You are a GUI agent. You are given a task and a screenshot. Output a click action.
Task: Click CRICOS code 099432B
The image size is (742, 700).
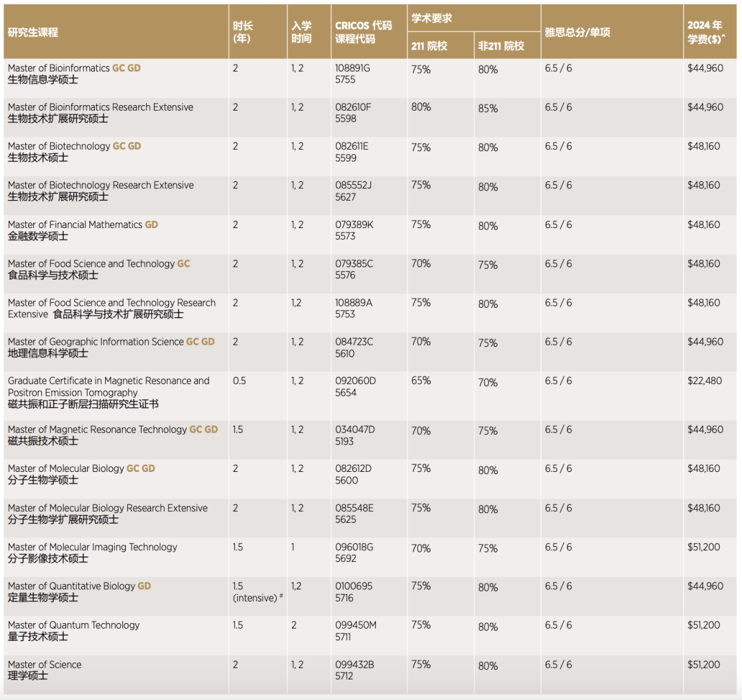pyautogui.click(x=355, y=664)
